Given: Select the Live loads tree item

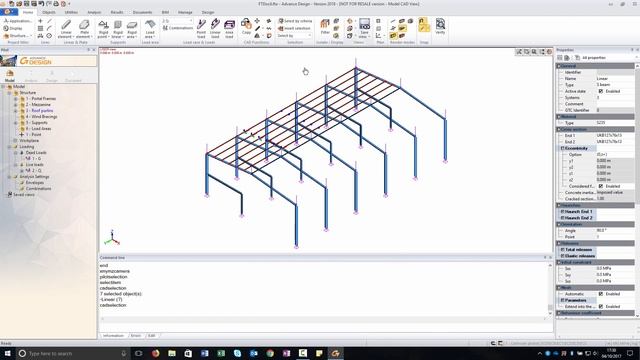Looking at the screenshot, I should 35,164.
